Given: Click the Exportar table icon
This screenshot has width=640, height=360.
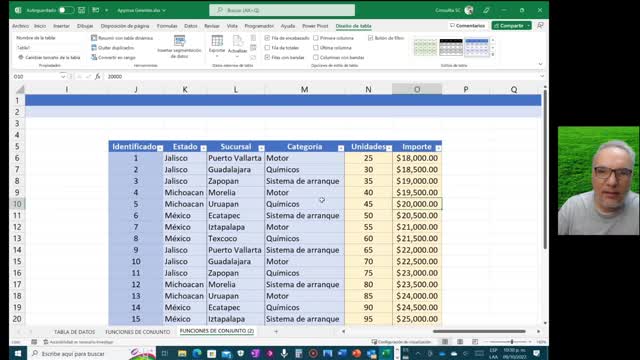Looking at the screenshot, I should click(217, 41).
